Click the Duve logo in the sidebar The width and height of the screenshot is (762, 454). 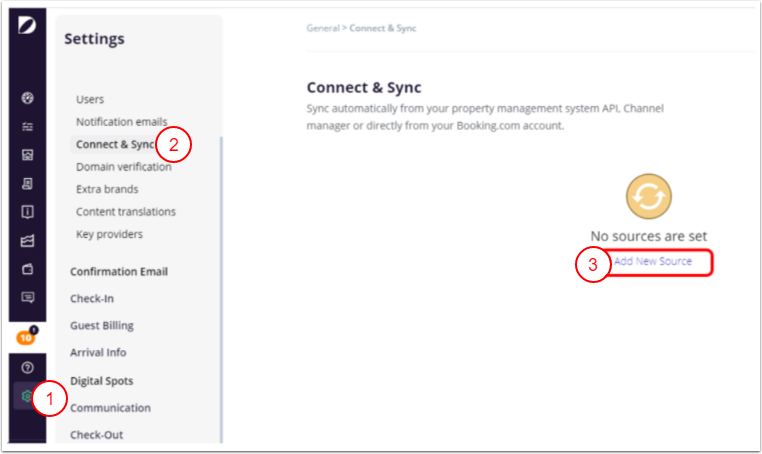pyautogui.click(x=27, y=24)
